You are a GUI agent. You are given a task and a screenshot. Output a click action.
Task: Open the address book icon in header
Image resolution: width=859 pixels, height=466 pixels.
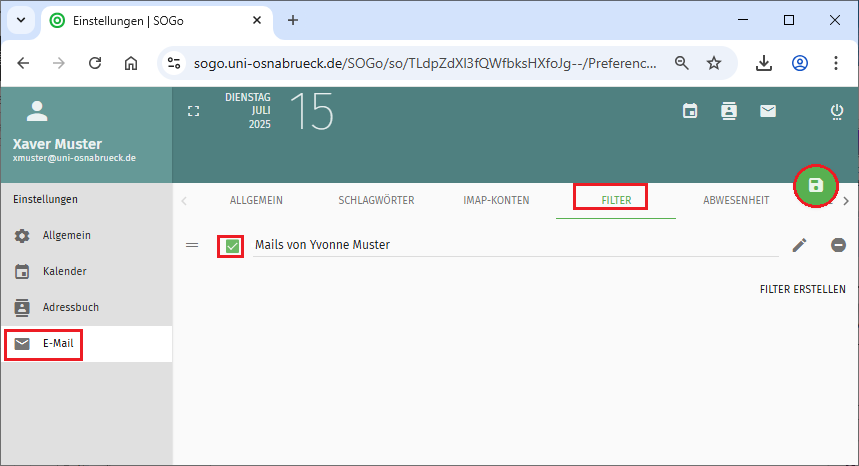pyautogui.click(x=729, y=111)
